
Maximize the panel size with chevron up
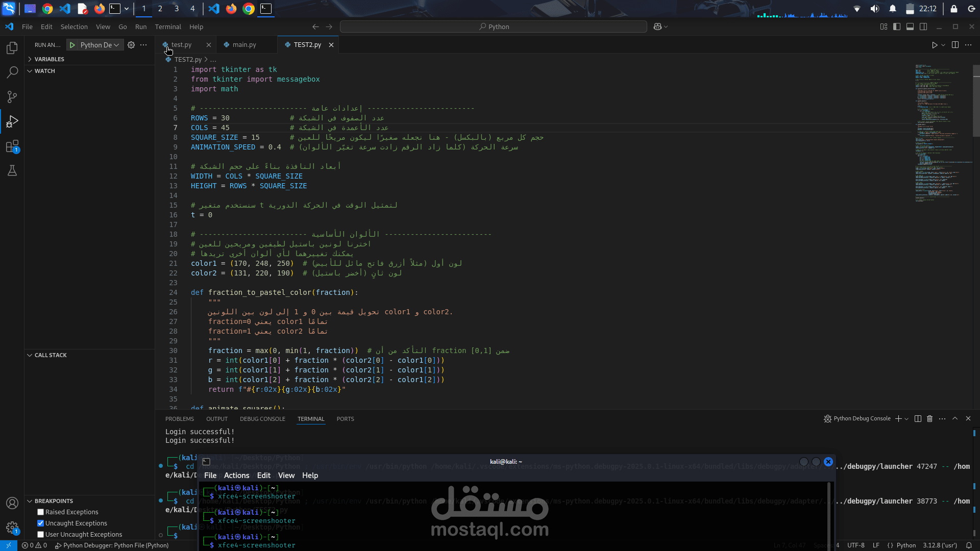955,418
